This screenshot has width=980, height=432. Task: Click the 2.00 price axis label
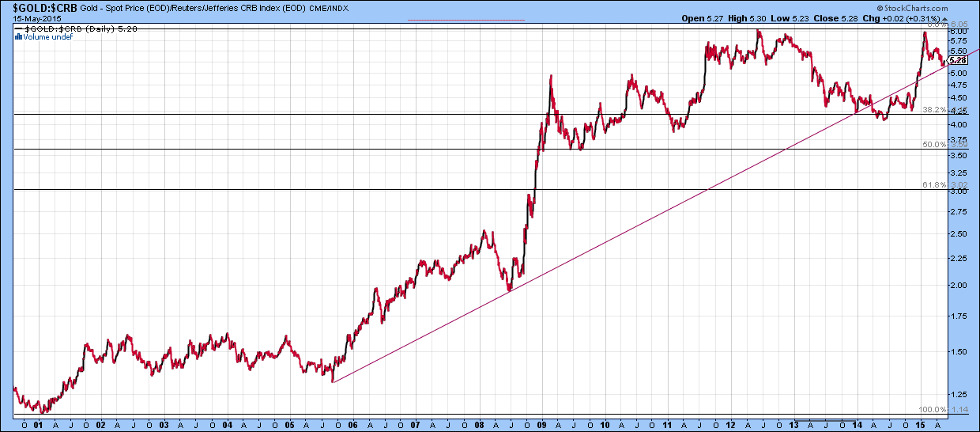click(x=959, y=286)
